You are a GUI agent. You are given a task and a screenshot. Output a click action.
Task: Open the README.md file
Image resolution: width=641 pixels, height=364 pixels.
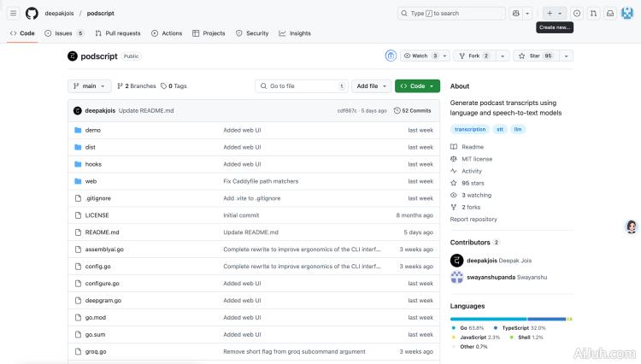click(102, 232)
